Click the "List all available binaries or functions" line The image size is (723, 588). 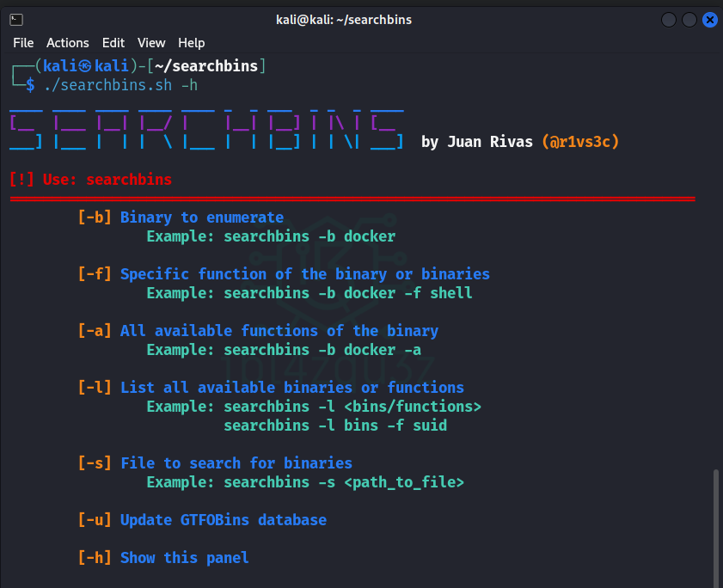(292, 388)
